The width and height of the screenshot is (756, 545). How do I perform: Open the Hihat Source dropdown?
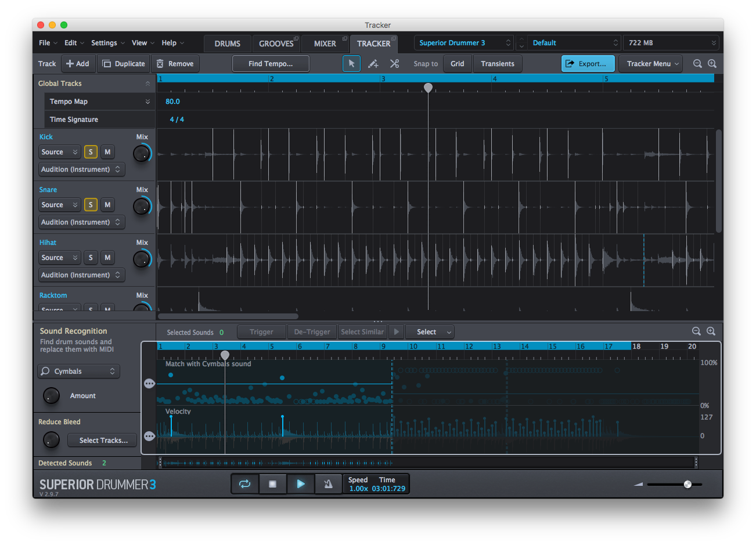(60, 258)
